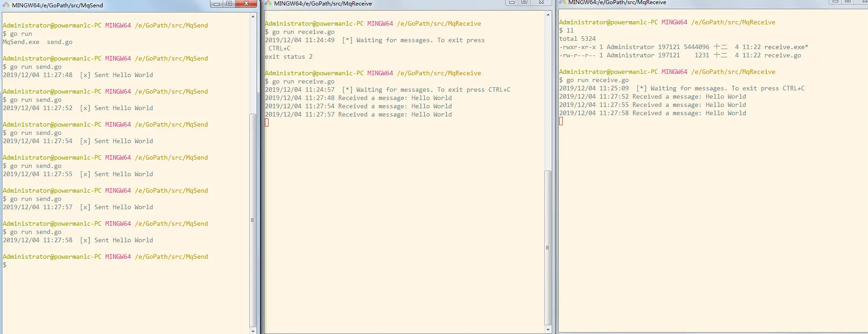The image size is (868, 334).
Task: Click the middle window scrollbar down arrow
Action: 548,329
